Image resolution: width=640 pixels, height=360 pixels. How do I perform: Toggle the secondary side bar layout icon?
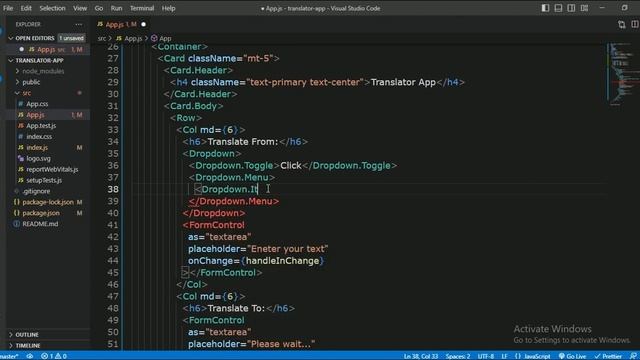click(x=571, y=8)
